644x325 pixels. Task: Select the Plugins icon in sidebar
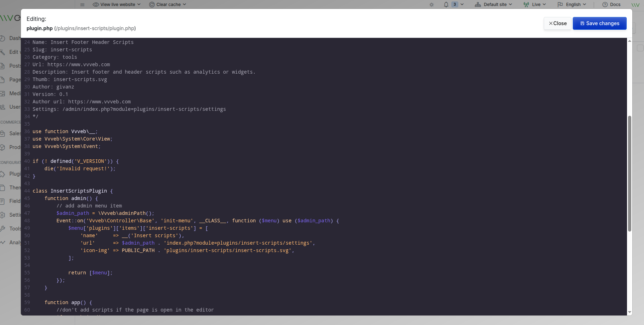pyautogui.click(x=11, y=173)
